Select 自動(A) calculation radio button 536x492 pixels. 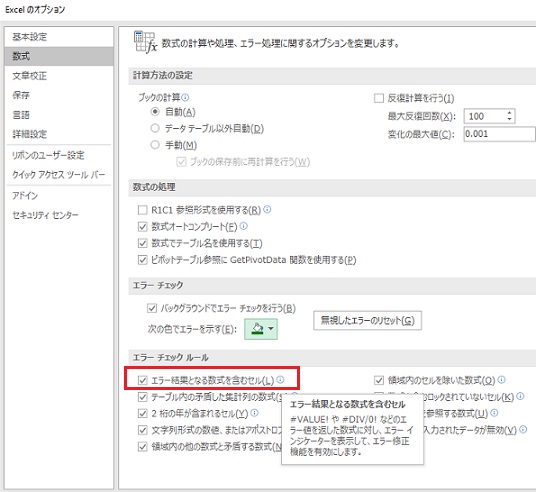point(155,112)
